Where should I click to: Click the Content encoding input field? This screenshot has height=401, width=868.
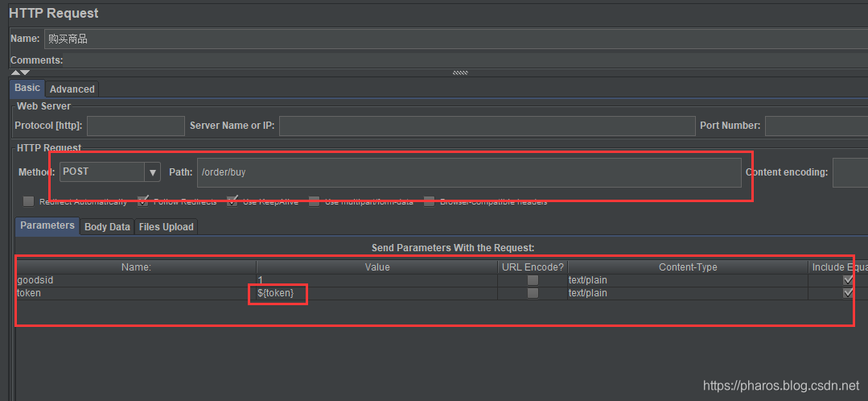tap(850, 172)
